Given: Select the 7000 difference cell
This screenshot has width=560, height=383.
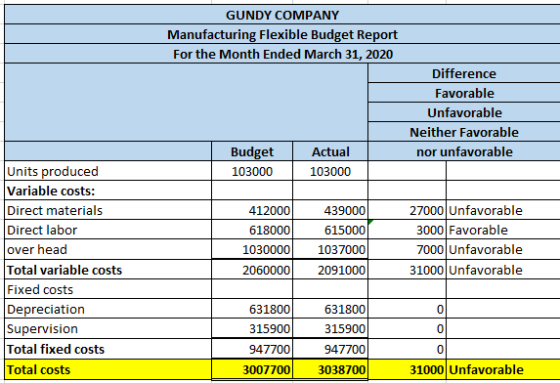Looking at the screenshot, I should [407, 249].
